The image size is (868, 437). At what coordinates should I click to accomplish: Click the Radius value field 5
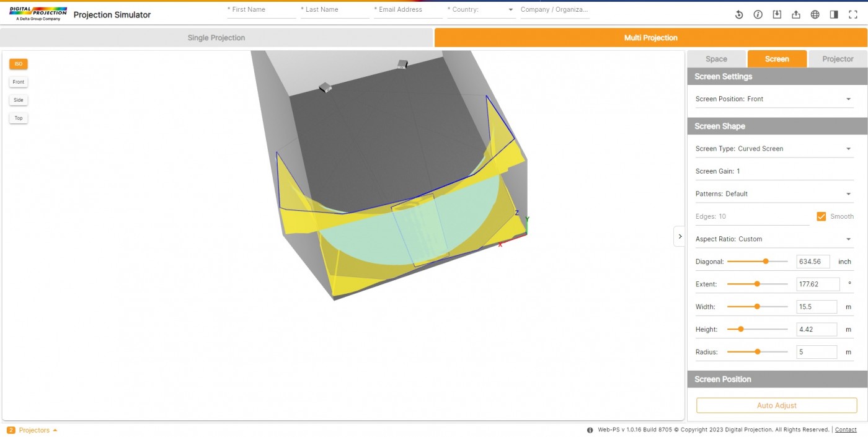(x=817, y=352)
